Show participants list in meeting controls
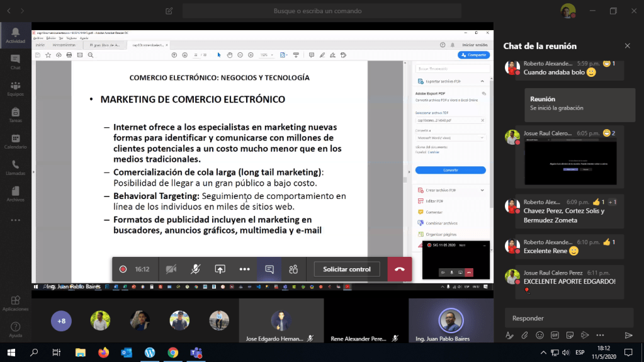This screenshot has height=362, width=644. 293,269
